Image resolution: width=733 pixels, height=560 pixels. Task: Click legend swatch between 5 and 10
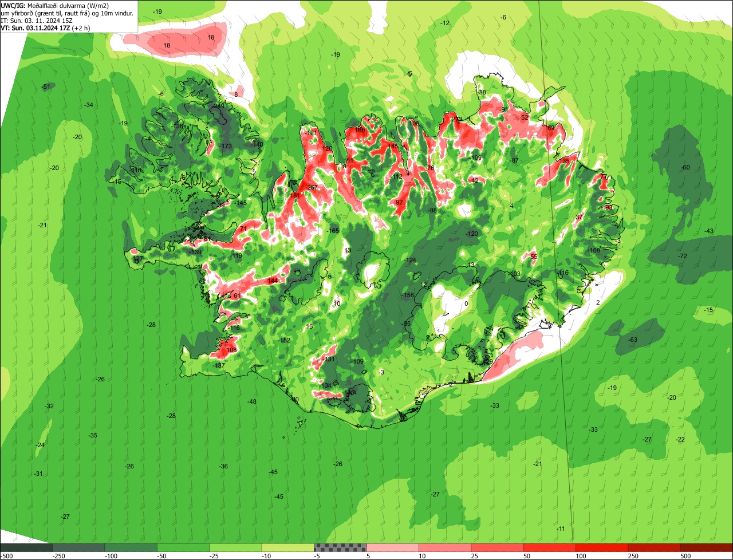[393, 547]
